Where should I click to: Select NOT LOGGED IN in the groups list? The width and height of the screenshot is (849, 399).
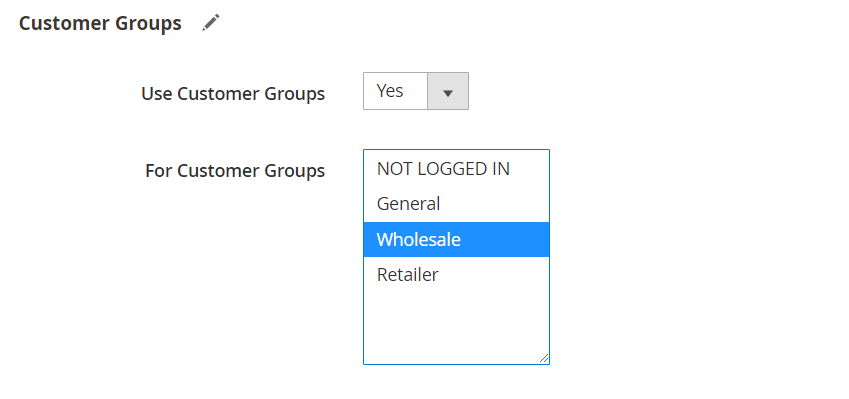coord(456,169)
